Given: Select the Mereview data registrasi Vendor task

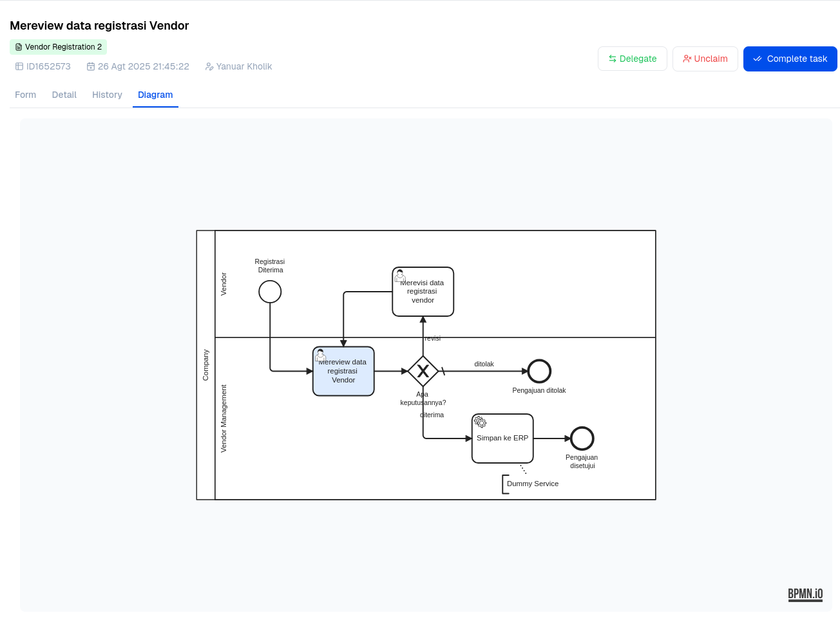Looking at the screenshot, I should pyautogui.click(x=343, y=372).
